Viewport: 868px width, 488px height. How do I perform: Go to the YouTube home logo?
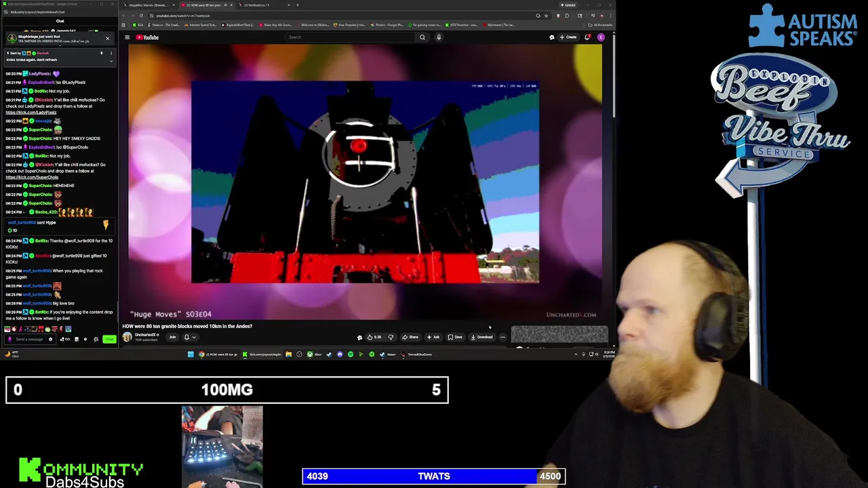(x=147, y=37)
